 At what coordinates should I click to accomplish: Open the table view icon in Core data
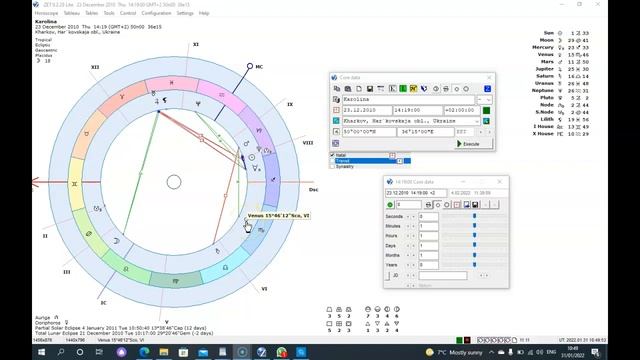380,89
